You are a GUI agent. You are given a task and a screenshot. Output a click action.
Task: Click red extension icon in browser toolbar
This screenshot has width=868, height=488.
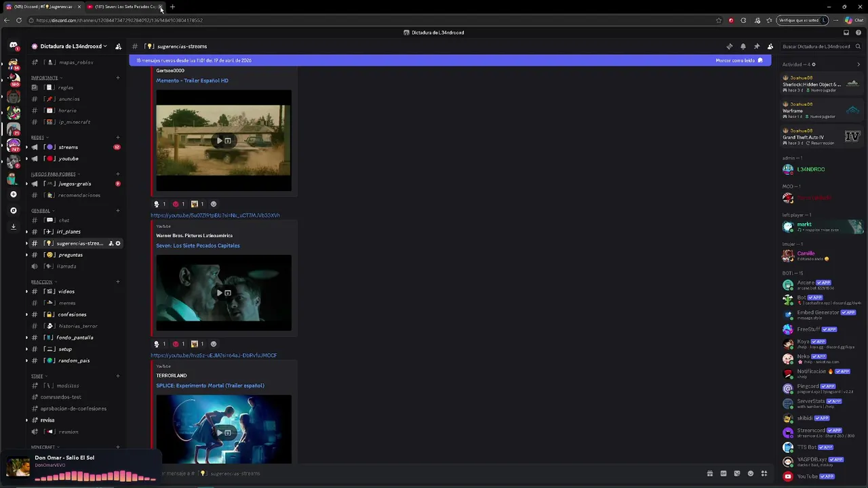tap(731, 20)
